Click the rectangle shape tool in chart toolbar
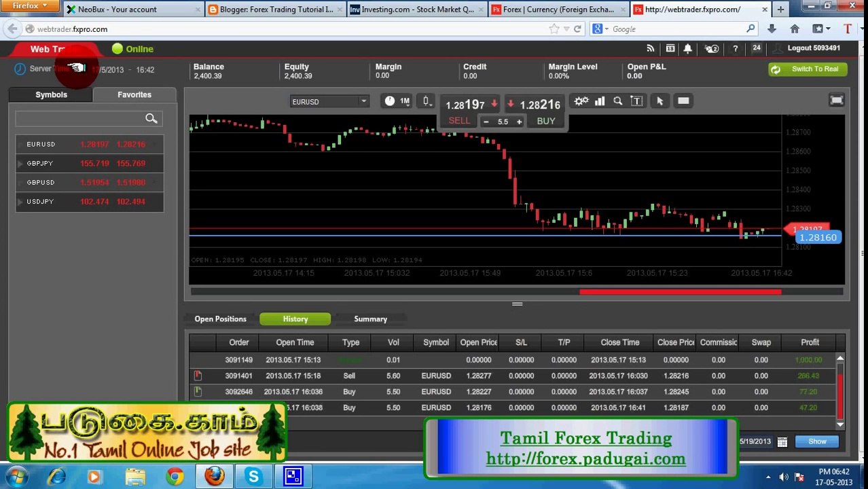Image resolution: width=868 pixels, height=489 pixels. point(683,101)
